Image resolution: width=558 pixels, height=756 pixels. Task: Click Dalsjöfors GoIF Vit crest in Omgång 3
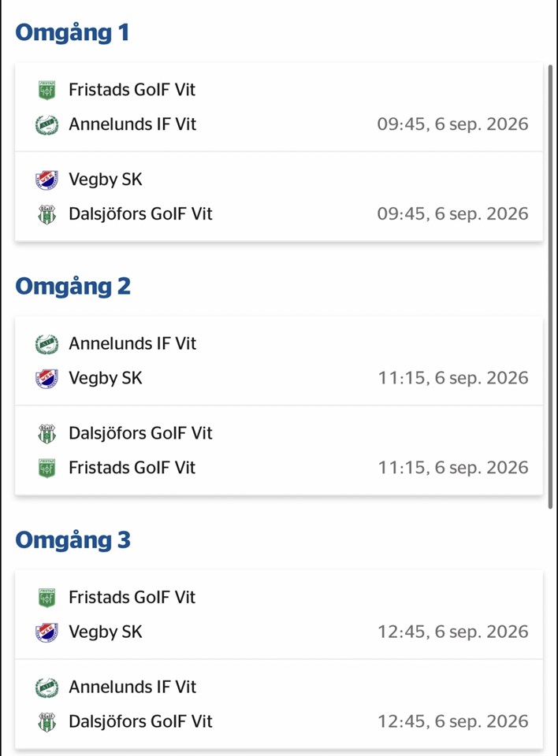tap(46, 722)
